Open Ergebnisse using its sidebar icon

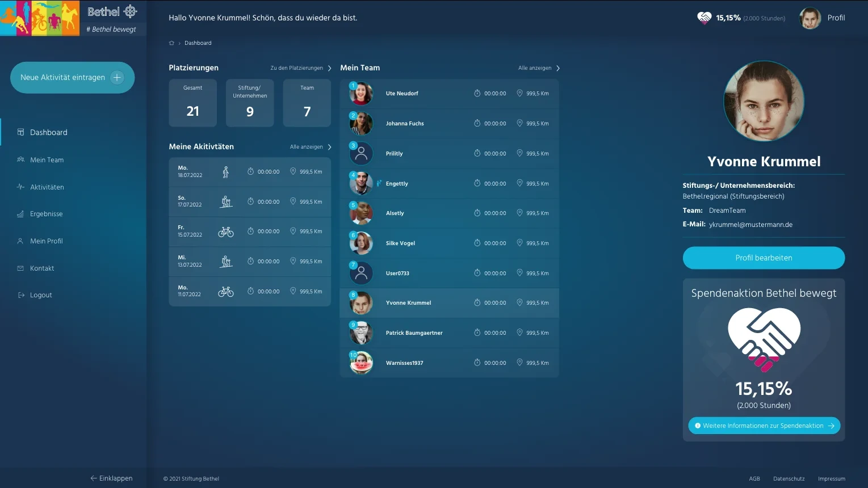(x=20, y=214)
